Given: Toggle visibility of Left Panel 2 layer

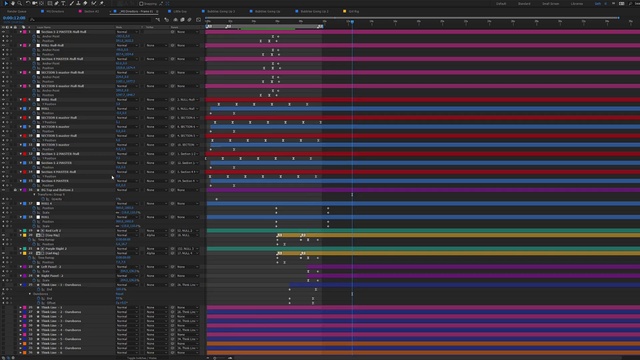Looking at the screenshot, I should pos(3,267).
